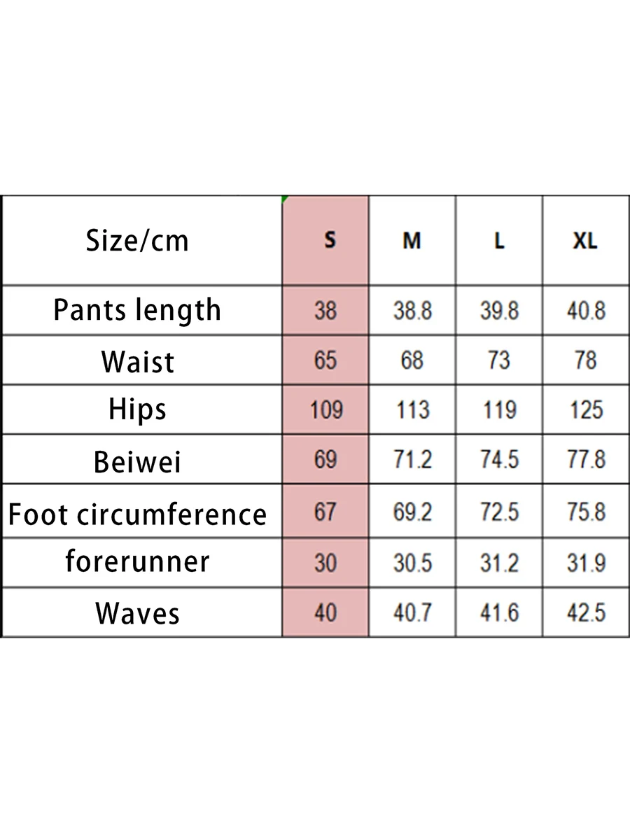Select the S size column header
630x840 pixels.
click(x=325, y=240)
